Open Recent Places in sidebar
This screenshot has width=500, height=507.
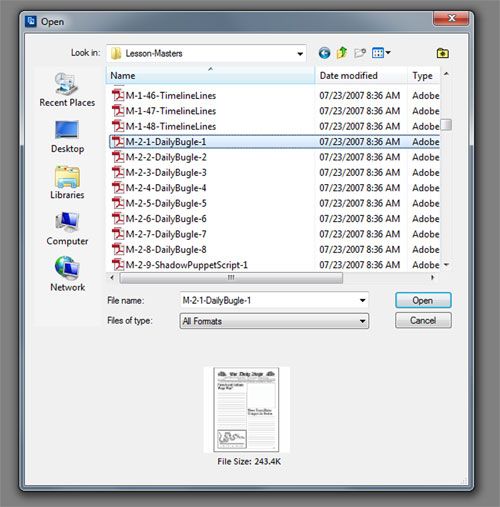(67, 90)
